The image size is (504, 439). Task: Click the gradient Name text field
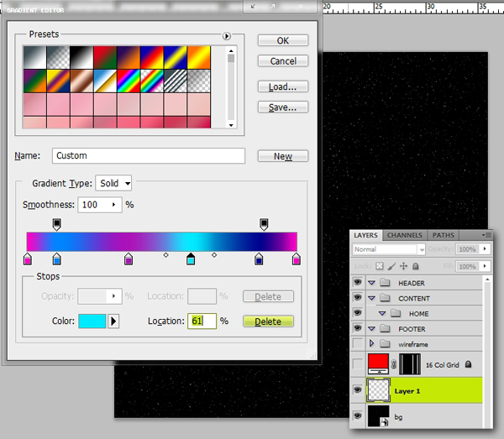149,156
